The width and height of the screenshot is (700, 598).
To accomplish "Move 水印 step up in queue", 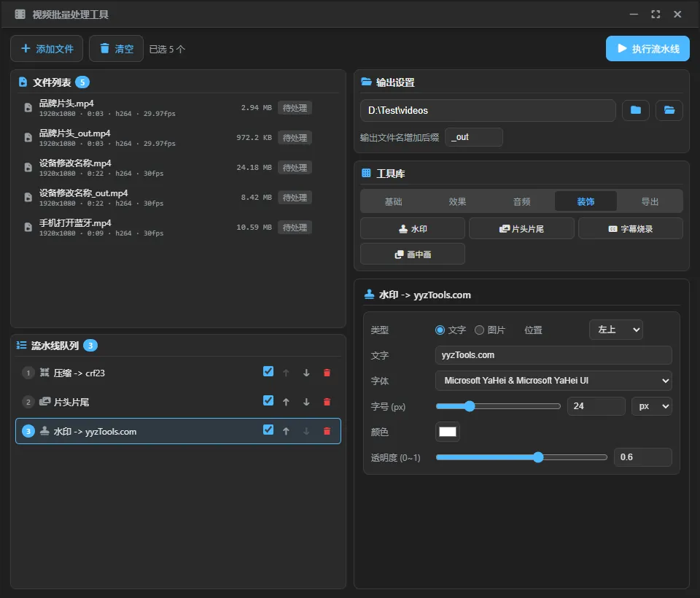I will coord(286,431).
